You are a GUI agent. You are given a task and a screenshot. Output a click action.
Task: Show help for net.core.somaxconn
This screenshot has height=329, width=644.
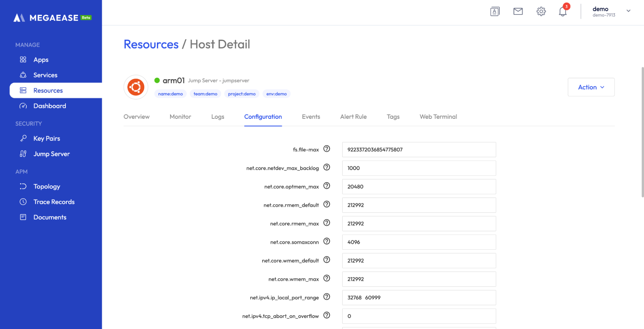click(x=327, y=241)
